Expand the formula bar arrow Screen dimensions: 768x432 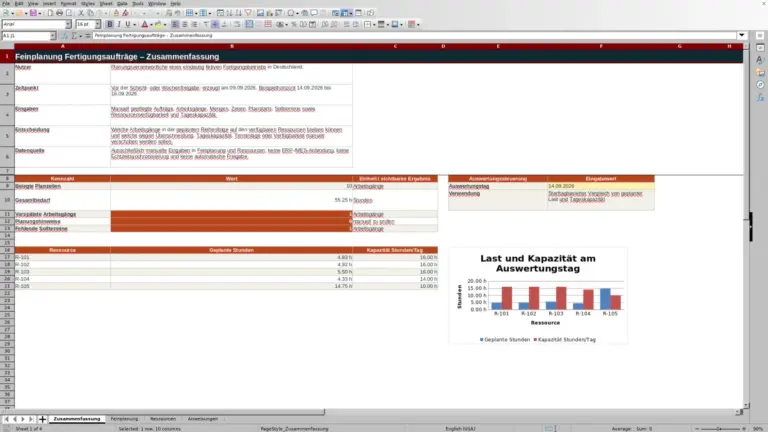point(742,36)
